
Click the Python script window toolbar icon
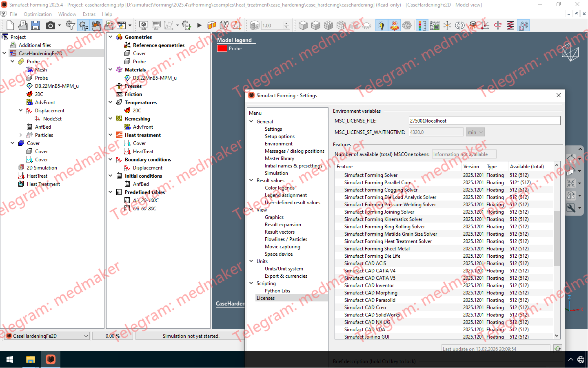coord(122,25)
